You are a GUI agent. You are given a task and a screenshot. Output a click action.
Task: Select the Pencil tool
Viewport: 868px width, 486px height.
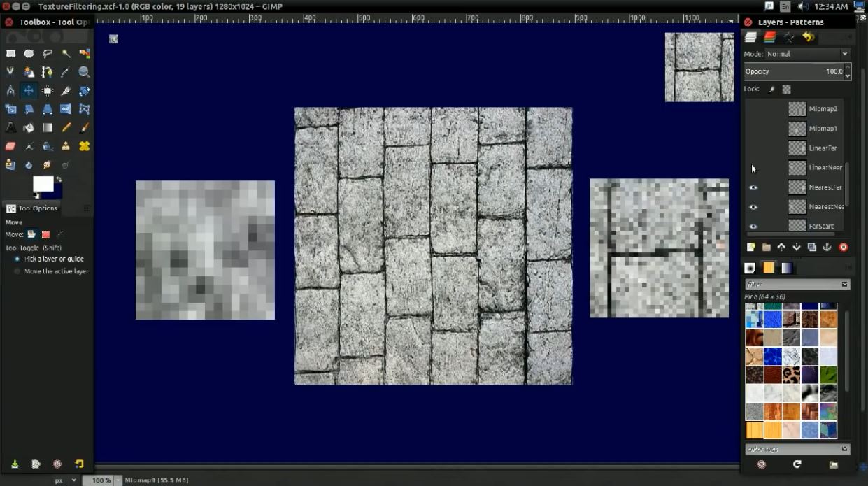pyautogui.click(x=66, y=128)
